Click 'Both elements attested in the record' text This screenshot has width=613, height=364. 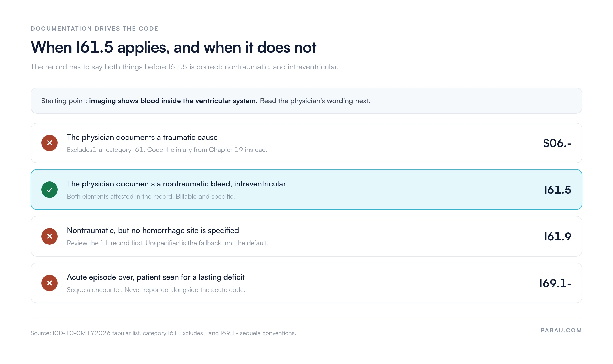120,196
